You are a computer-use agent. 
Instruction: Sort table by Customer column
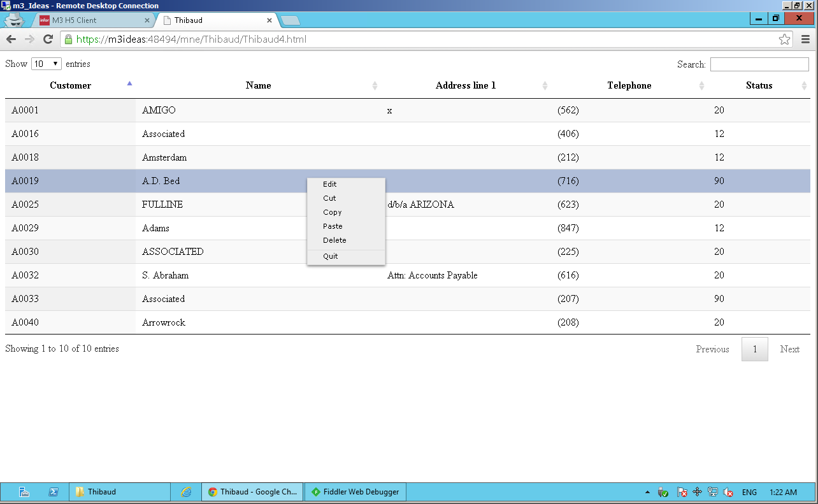[71, 85]
